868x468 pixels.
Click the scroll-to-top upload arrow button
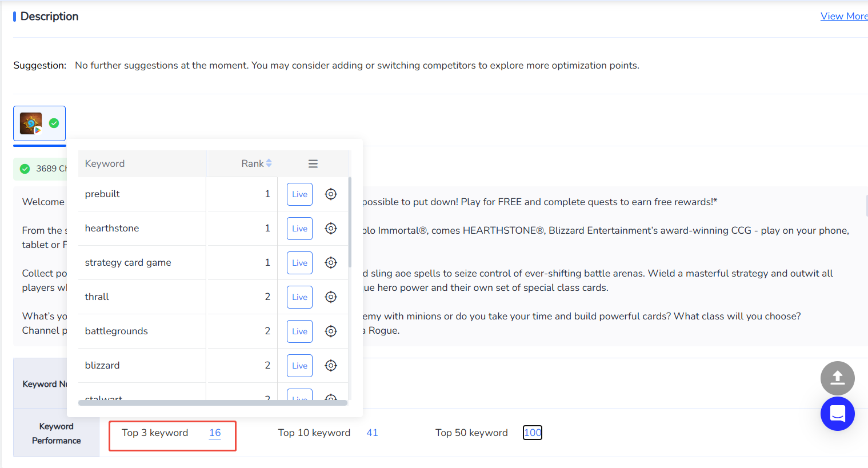838,378
